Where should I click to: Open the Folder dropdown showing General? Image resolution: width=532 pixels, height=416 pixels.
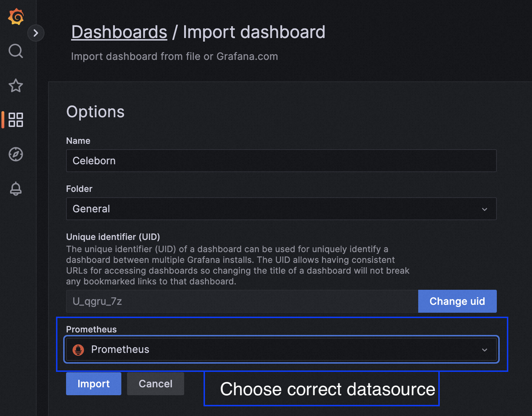point(273,209)
